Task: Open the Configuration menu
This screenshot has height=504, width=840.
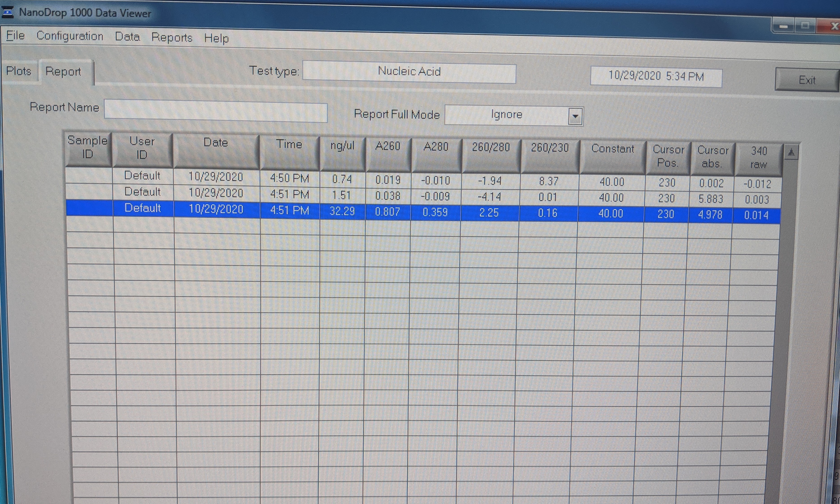Action: click(x=70, y=36)
